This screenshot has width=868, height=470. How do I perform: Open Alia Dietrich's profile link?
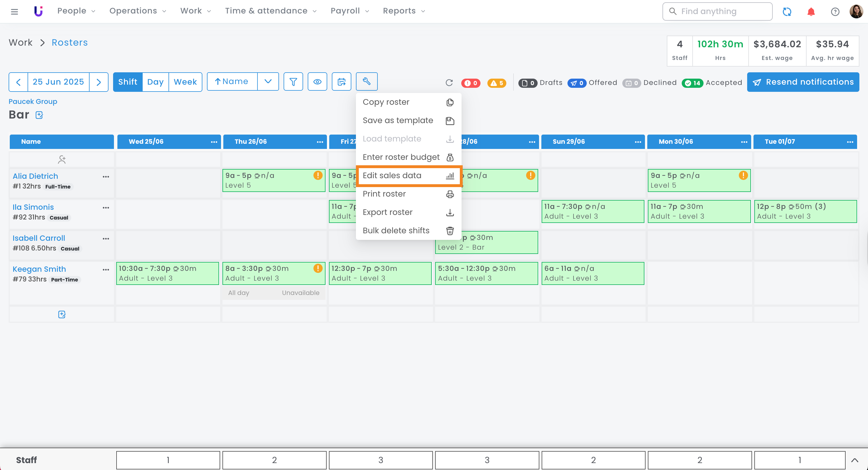(35, 176)
